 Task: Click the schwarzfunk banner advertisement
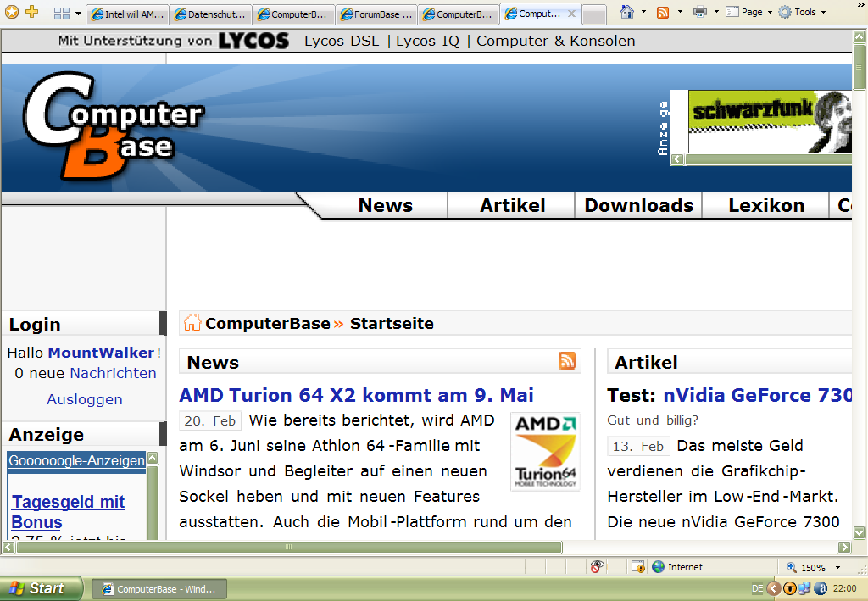770,122
